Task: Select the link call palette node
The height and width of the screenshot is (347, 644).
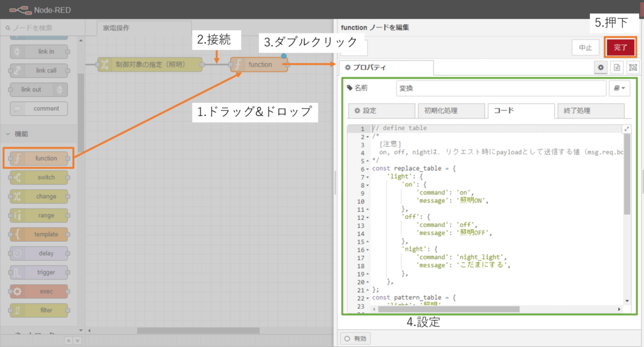Action: click(39, 71)
